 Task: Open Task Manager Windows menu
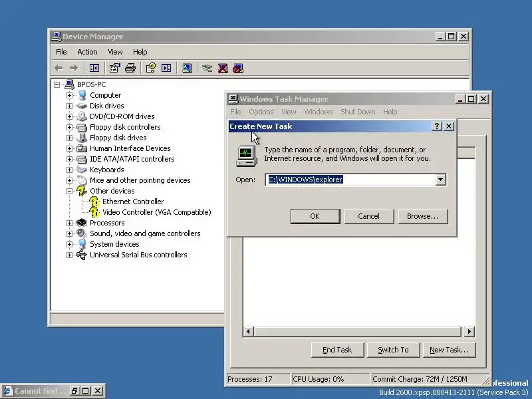(x=319, y=112)
